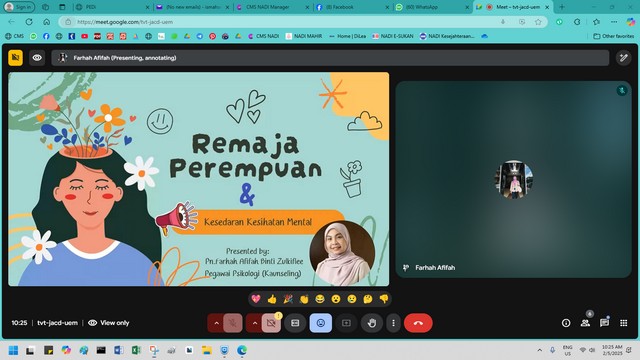Image resolution: width=640 pixels, height=360 pixels.
Task: Unmute the microphone in Meet
Action: (233, 323)
